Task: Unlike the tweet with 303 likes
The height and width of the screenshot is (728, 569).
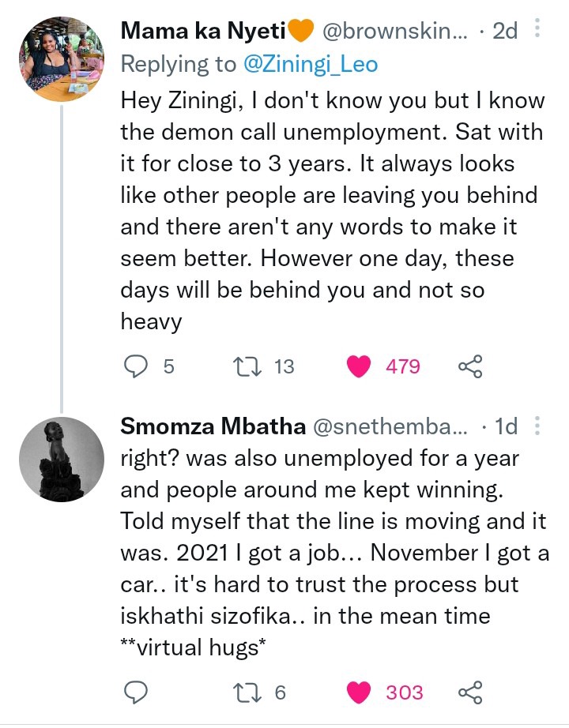Action: point(359,692)
